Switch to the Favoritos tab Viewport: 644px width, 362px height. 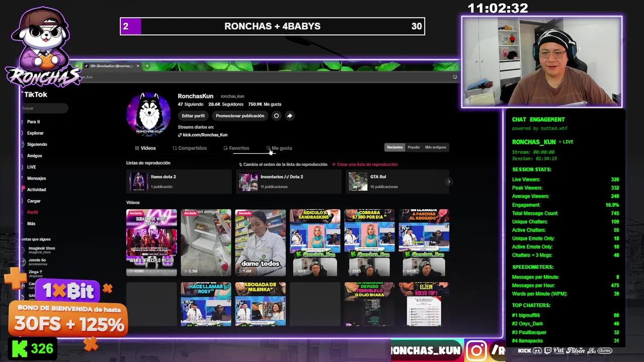[236, 148]
